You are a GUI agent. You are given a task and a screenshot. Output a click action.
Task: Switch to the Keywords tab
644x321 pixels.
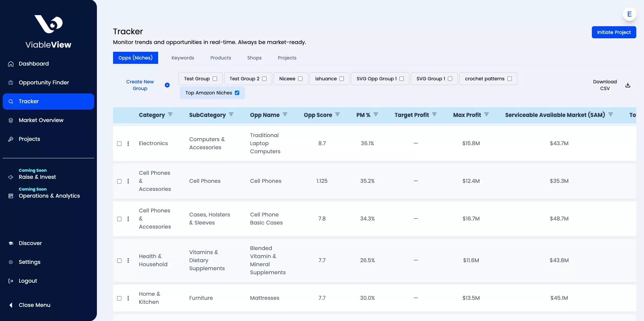click(x=183, y=58)
